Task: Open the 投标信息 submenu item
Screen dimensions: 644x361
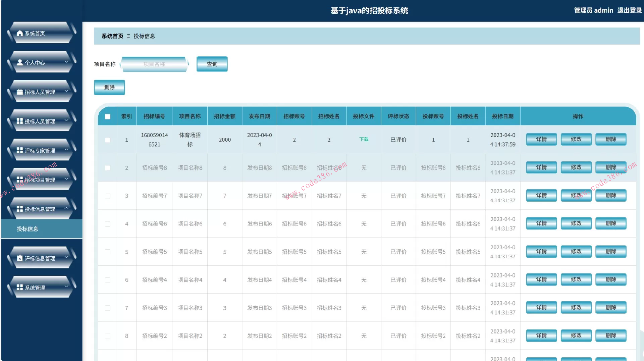Action: [x=28, y=229]
